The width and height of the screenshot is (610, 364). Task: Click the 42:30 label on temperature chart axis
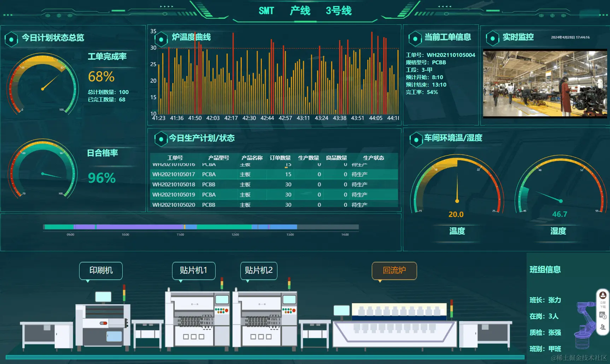click(x=249, y=118)
